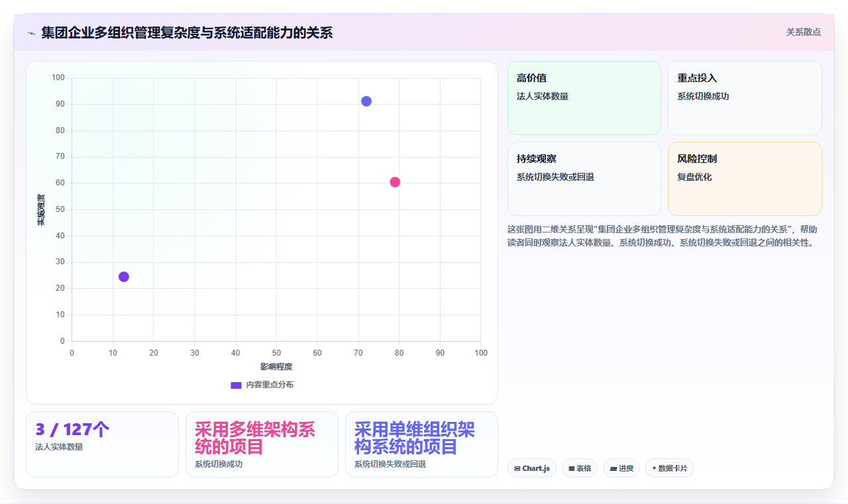
Task: Click the 系统切换失败或回退 label under the blue heading
Action: [390, 464]
